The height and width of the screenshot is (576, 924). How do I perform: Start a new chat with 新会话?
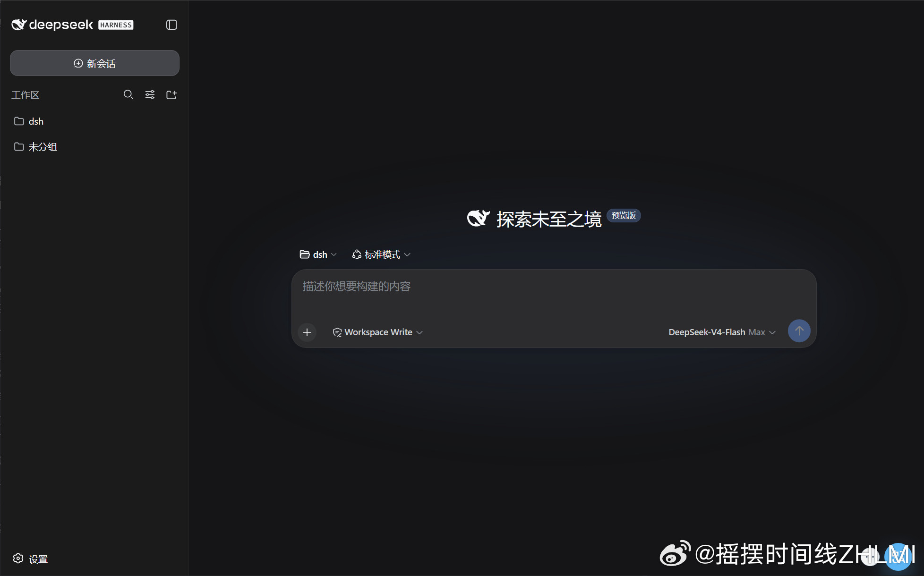(94, 63)
